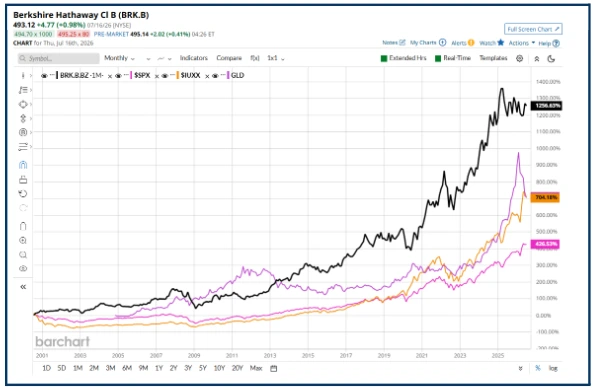Open the Monthly period dropdown
The image size is (594, 390).
point(119,58)
